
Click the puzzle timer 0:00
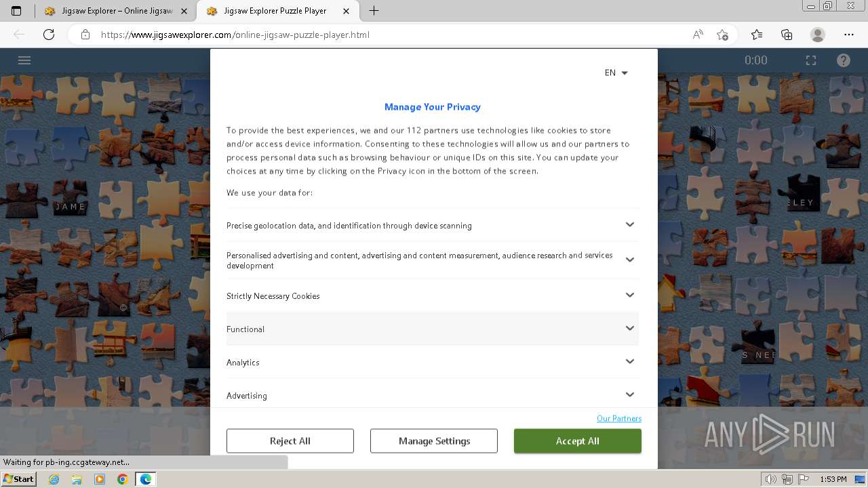[756, 60]
